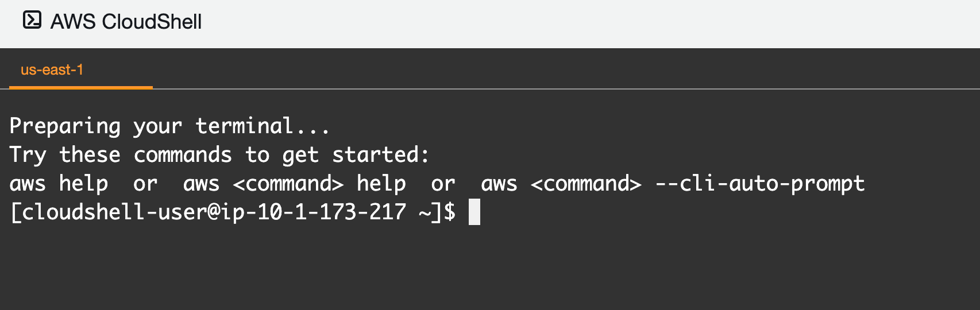Click the word "help" before second "or"
The image size is (980, 310).
tap(381, 184)
